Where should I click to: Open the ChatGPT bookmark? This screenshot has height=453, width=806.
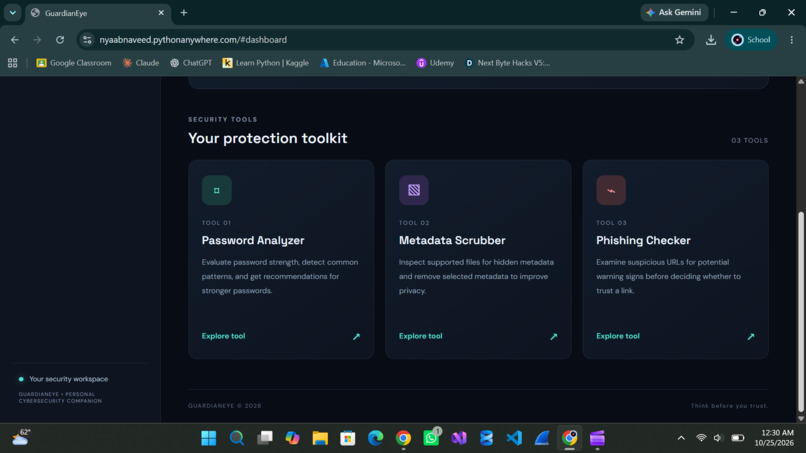[x=191, y=63]
